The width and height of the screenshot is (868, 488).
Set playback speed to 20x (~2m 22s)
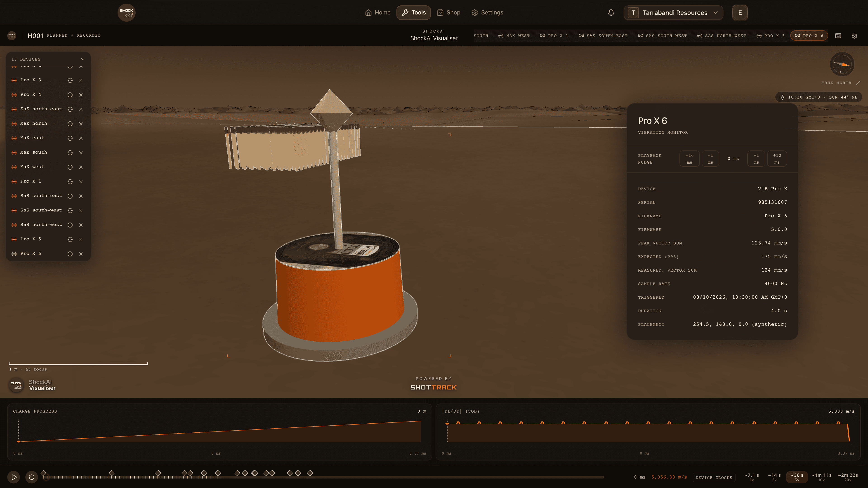click(x=848, y=477)
